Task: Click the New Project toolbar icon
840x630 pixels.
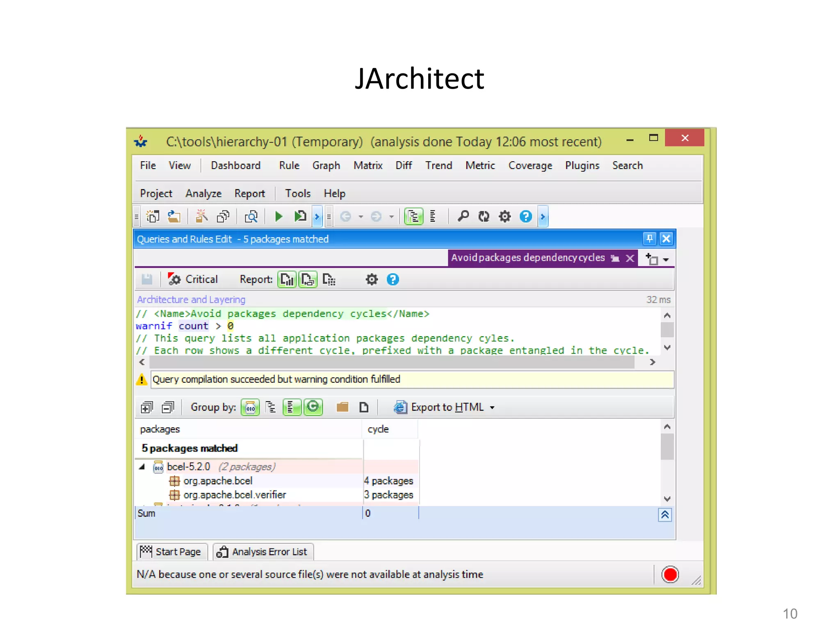Action: 153,216
